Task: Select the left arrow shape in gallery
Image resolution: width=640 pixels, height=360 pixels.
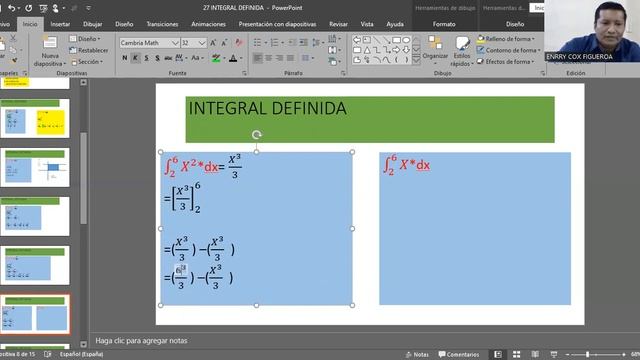Action: click(x=357, y=40)
